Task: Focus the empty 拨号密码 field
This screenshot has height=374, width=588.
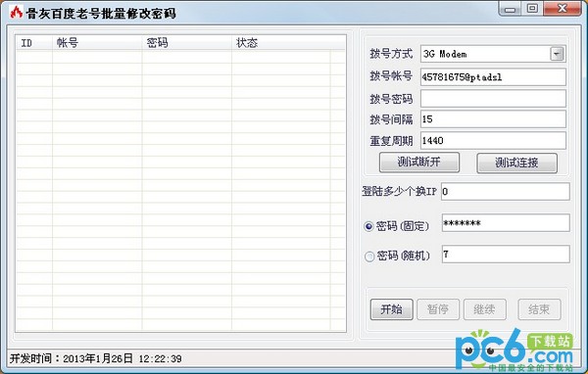Action: (x=493, y=99)
